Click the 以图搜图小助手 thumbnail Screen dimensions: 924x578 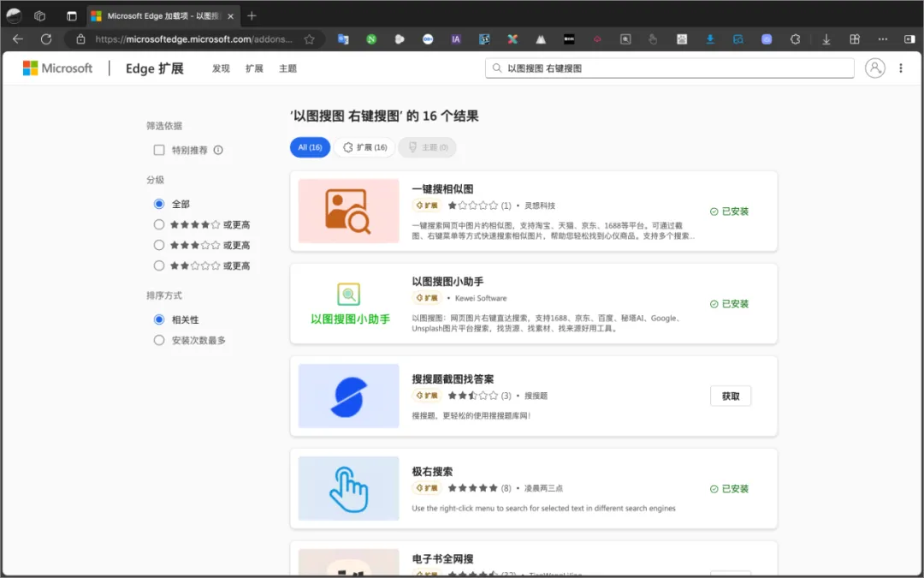tap(348, 303)
